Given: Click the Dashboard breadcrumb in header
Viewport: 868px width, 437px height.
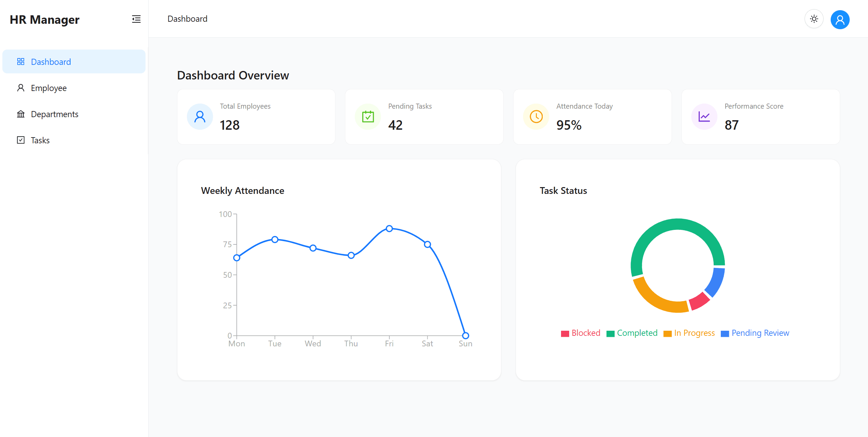Looking at the screenshot, I should (x=187, y=19).
